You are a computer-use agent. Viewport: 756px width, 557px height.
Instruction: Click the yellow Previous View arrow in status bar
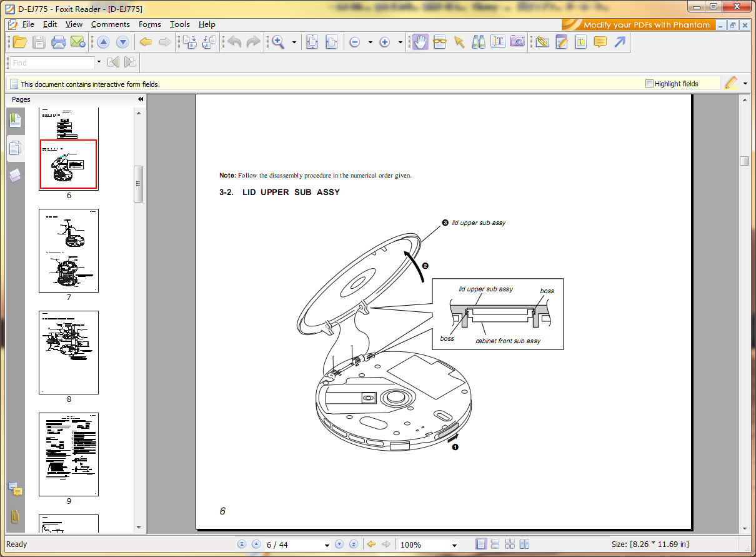click(371, 544)
